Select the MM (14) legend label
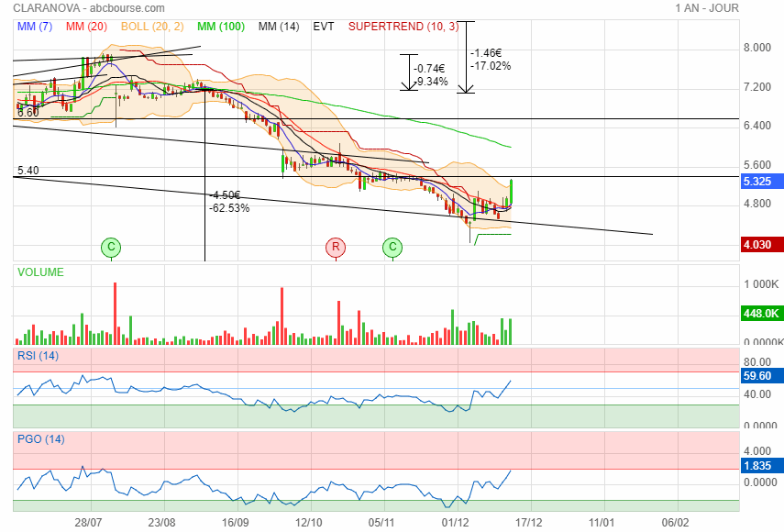The height and width of the screenshot is (532, 784). 279,27
